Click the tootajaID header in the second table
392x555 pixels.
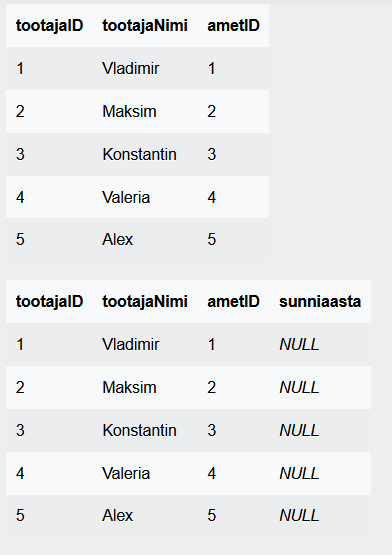tap(50, 302)
